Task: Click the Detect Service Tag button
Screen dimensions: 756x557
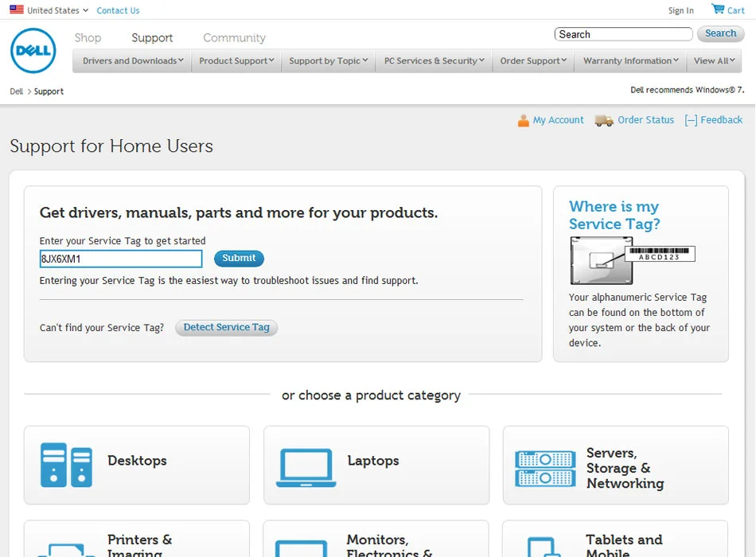Action: point(226,328)
